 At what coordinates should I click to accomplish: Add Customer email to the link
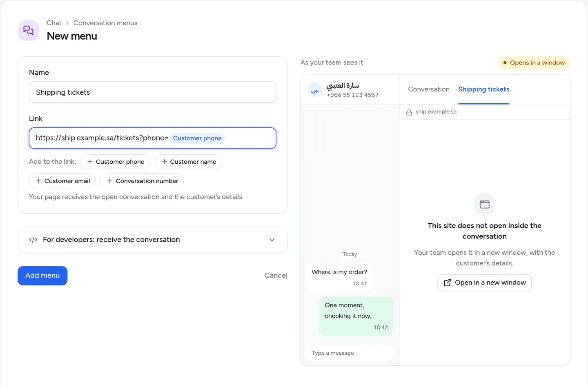[62, 181]
